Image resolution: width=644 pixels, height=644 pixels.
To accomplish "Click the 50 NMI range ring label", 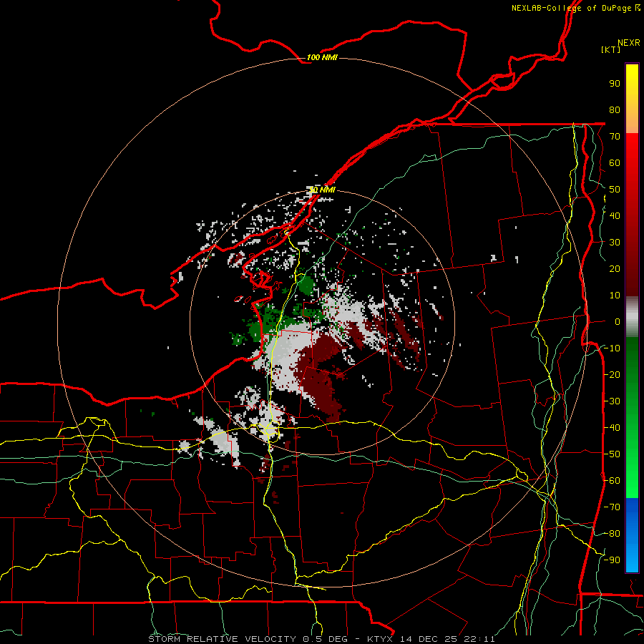I will point(322,190).
